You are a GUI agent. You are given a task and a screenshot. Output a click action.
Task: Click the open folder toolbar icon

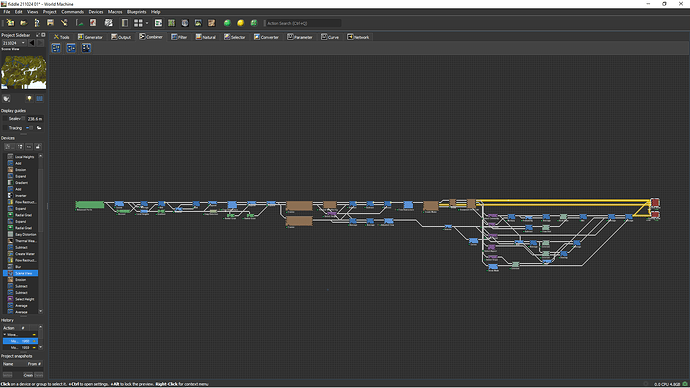pos(23,23)
